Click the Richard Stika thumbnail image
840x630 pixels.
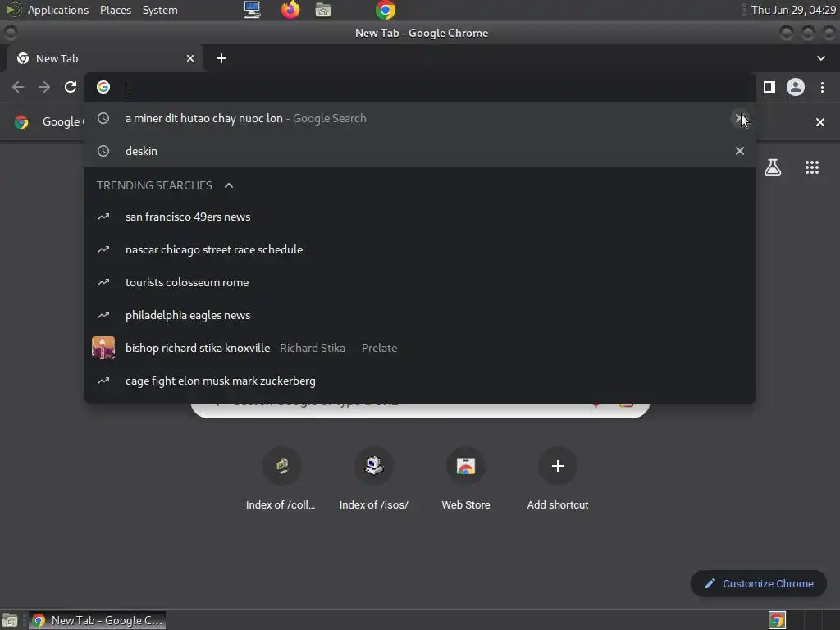point(103,348)
